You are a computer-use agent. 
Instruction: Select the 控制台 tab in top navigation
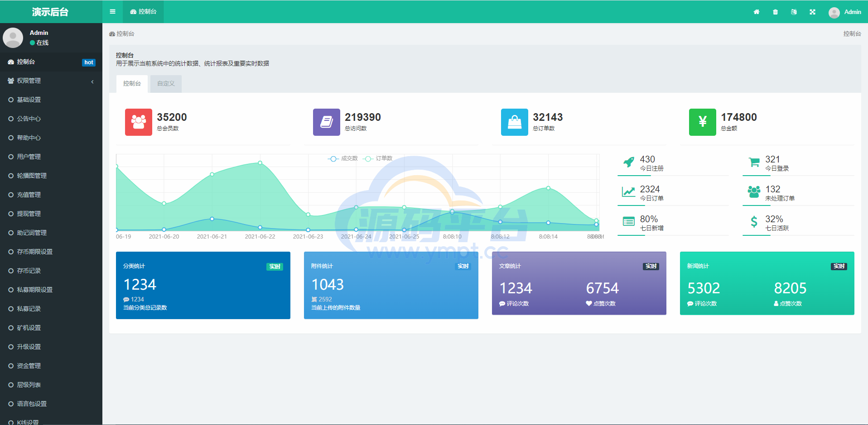tap(143, 12)
